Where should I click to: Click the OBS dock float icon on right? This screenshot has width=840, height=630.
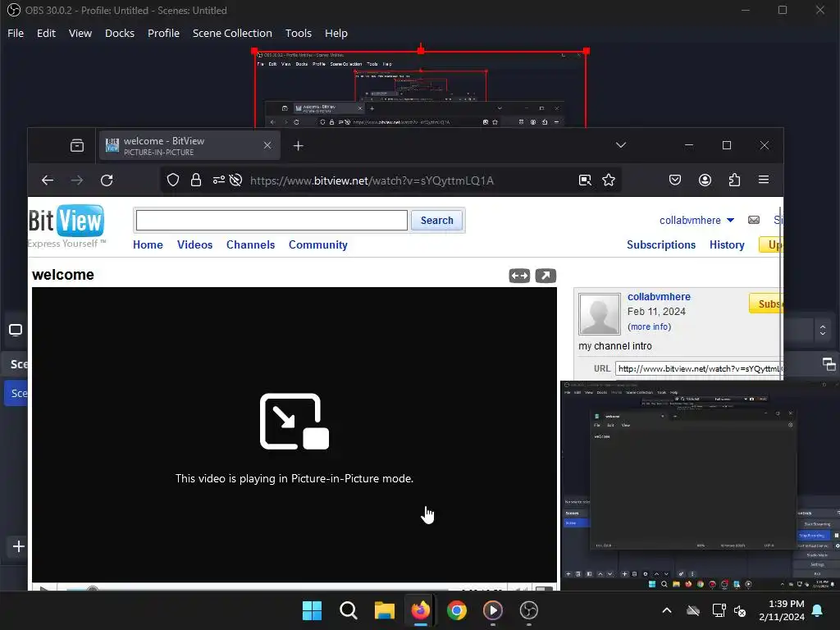point(829,364)
